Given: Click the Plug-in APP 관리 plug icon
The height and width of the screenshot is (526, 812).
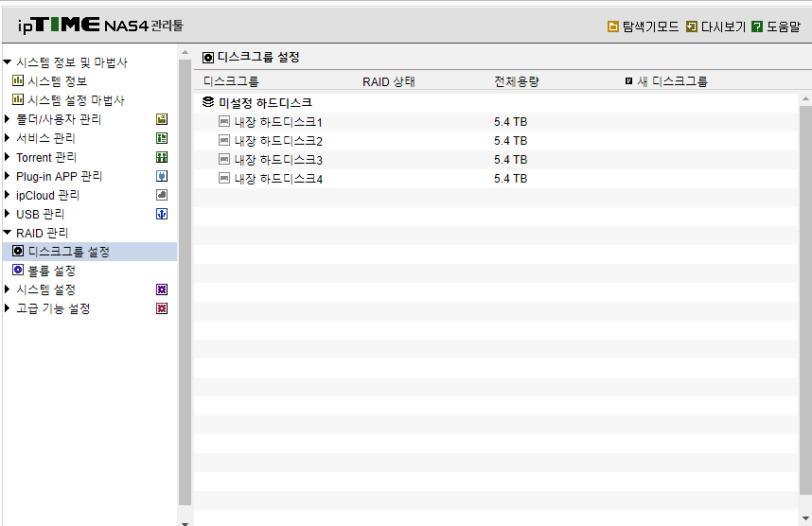Looking at the screenshot, I should (162, 177).
